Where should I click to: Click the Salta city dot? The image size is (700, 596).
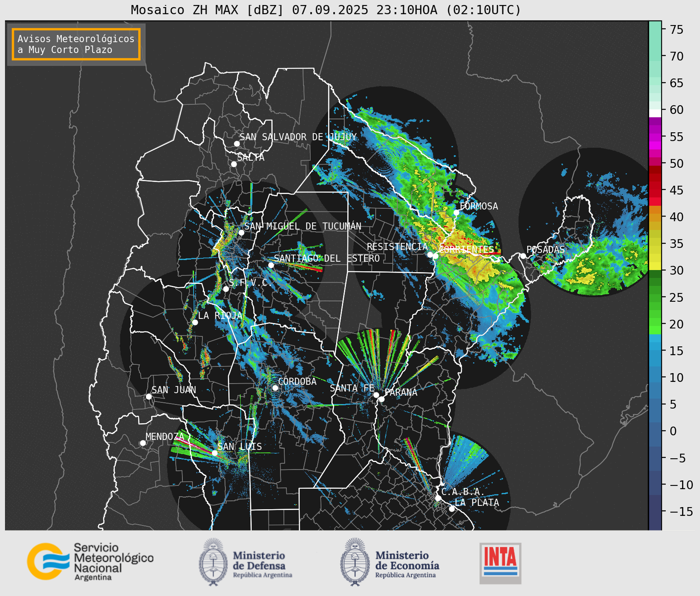pos(234,164)
